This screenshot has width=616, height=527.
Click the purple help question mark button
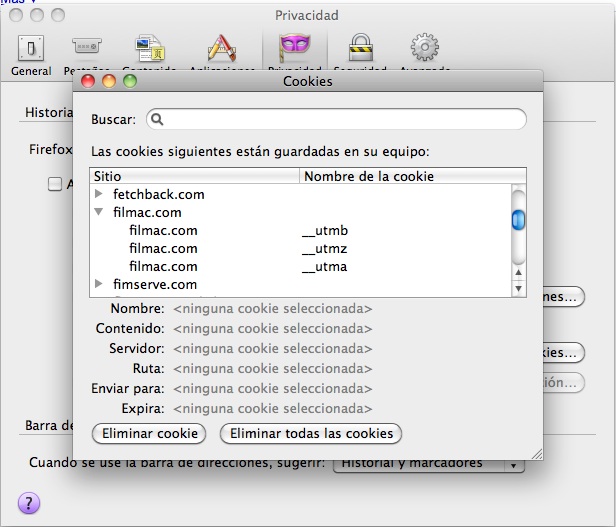coord(29,502)
